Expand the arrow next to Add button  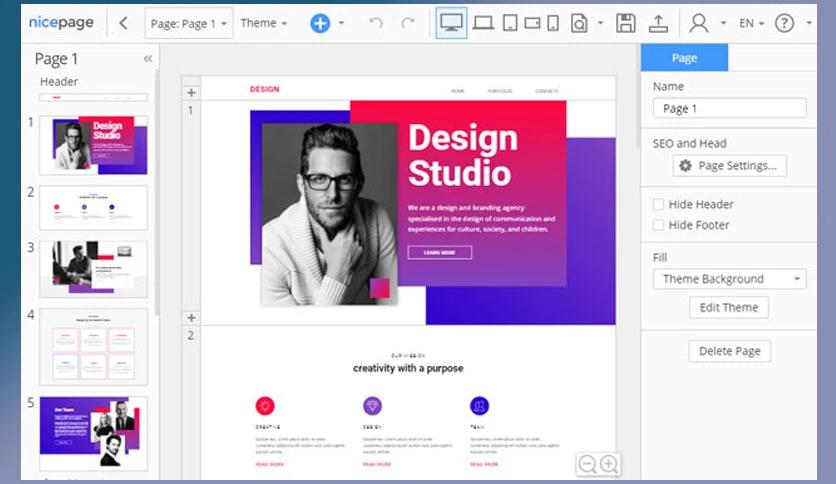coord(341,23)
